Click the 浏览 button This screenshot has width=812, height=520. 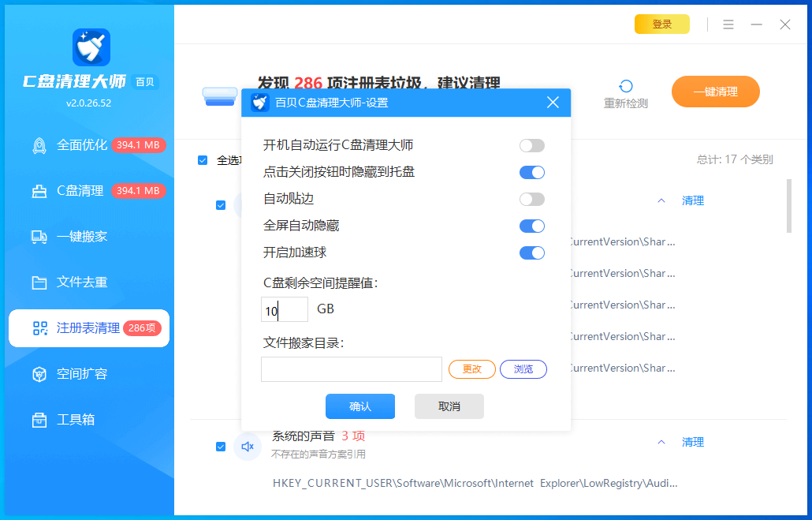click(x=523, y=369)
